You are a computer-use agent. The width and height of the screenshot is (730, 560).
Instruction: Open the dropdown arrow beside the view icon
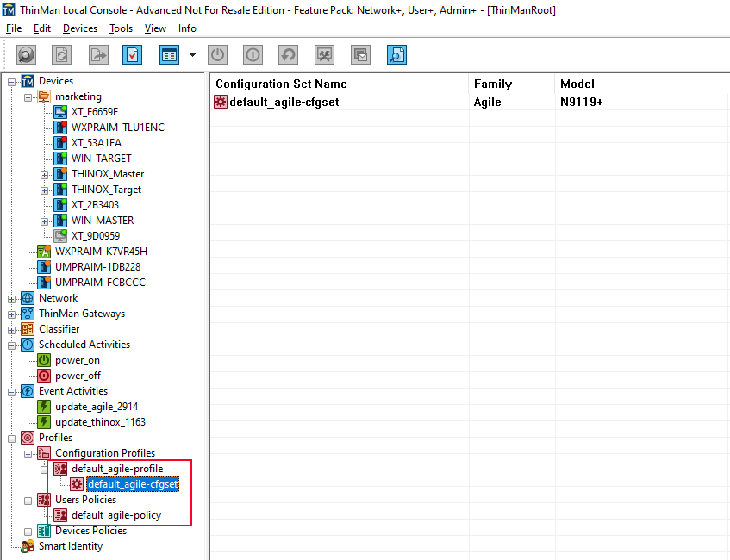tap(192, 55)
